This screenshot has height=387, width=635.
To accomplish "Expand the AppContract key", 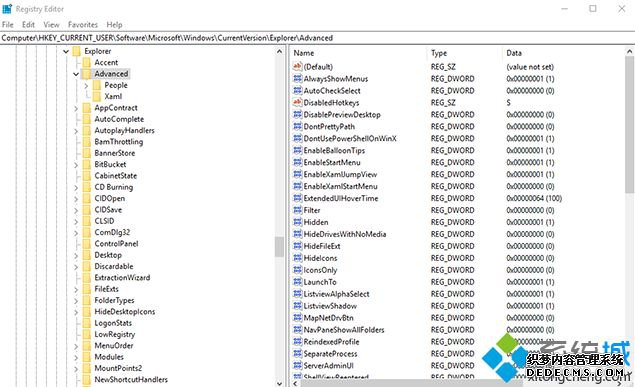I will (76, 108).
